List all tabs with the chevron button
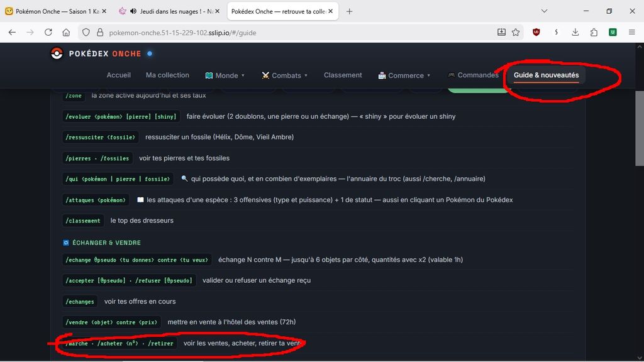The height and width of the screenshot is (362, 644). [544, 11]
